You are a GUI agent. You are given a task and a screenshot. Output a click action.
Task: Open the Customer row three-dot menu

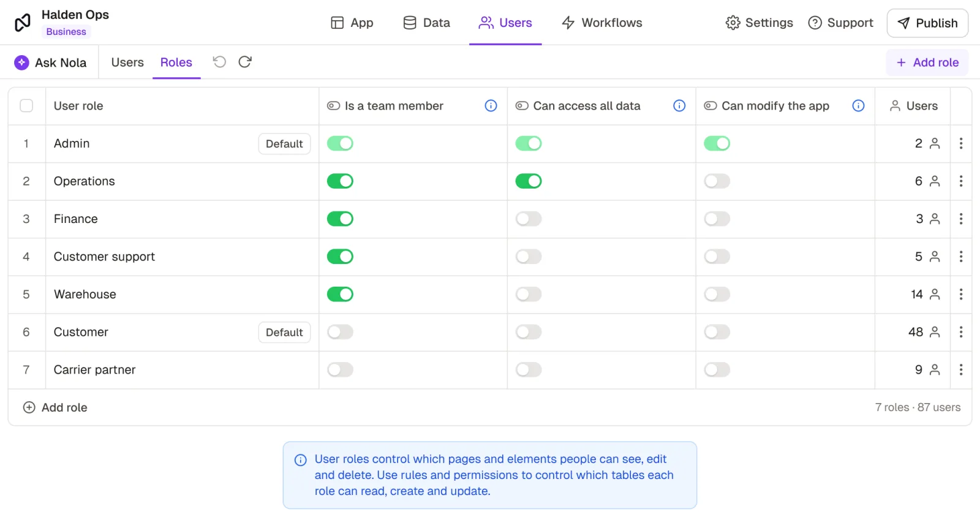pos(961,332)
